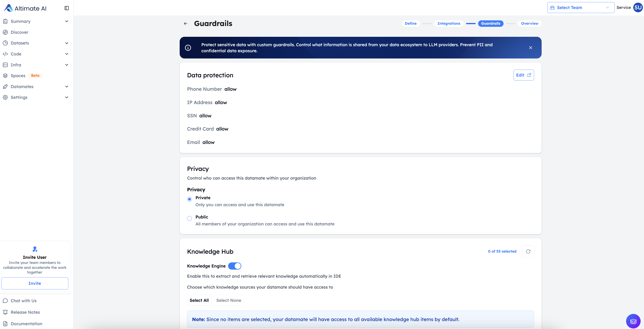Image resolution: width=644 pixels, height=329 pixels.
Task: Click the 'Credit Card' label
Action: coord(200,129)
